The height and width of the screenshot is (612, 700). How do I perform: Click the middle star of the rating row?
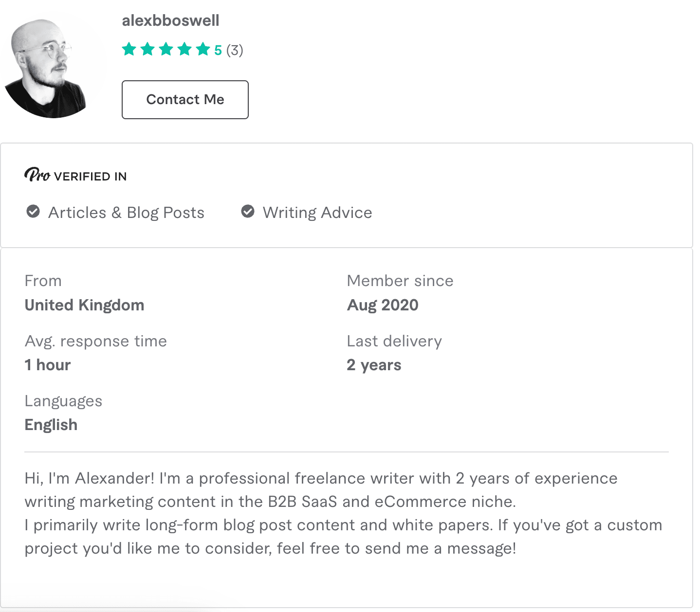pyautogui.click(x=166, y=49)
